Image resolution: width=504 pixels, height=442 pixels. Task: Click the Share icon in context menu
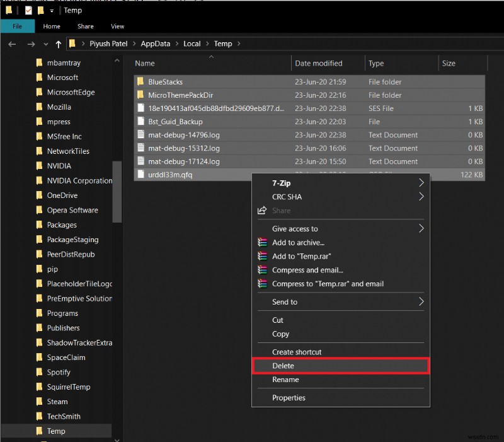pyautogui.click(x=263, y=211)
